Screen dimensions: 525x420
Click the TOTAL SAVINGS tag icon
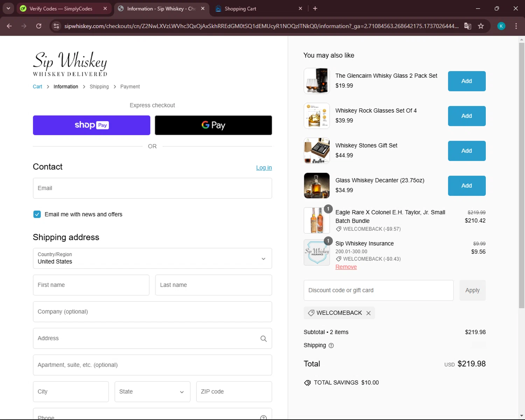307,383
